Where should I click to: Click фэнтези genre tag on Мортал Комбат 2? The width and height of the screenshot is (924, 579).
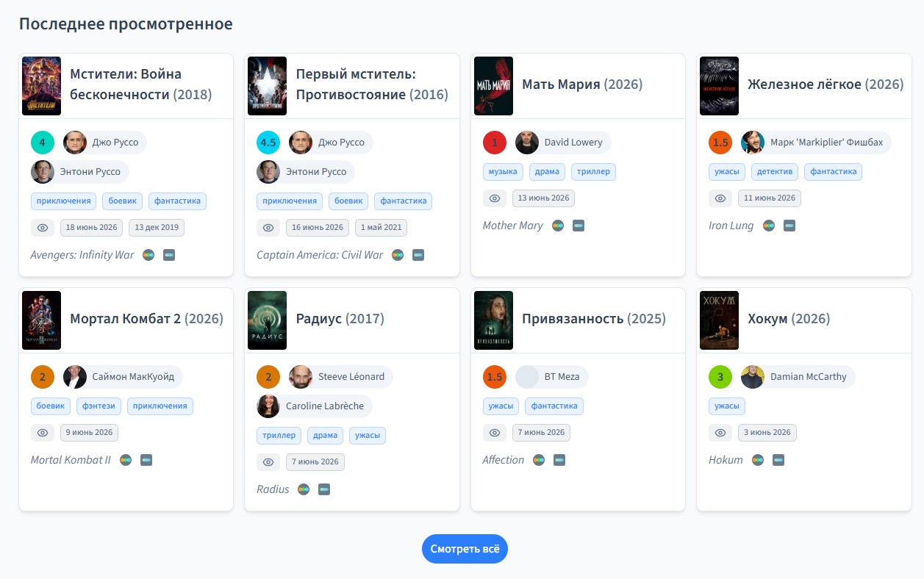(99, 406)
